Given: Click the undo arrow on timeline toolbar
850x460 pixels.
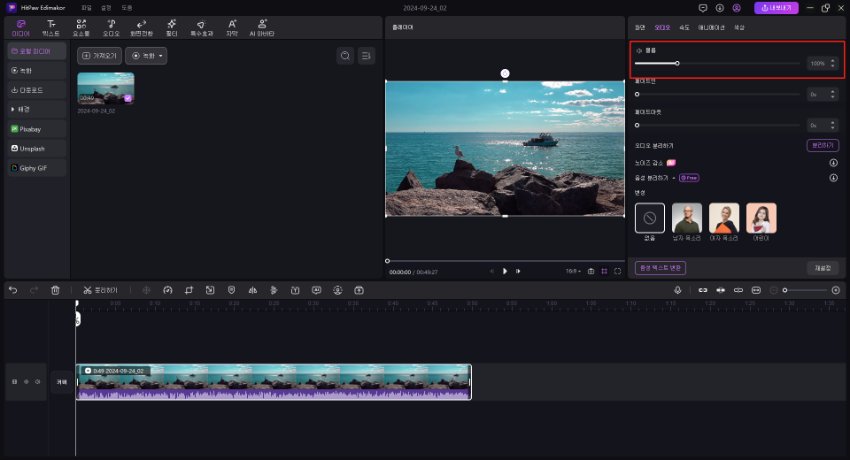Looking at the screenshot, I should coord(13,290).
